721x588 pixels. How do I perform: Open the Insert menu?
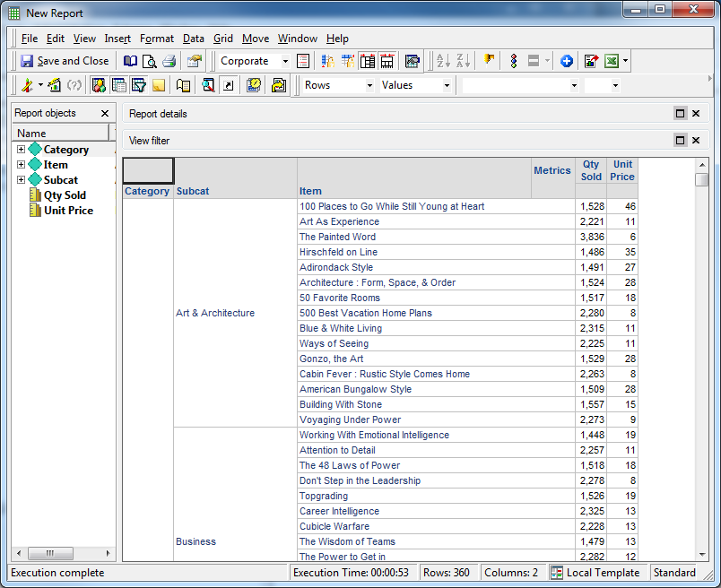[x=117, y=39]
